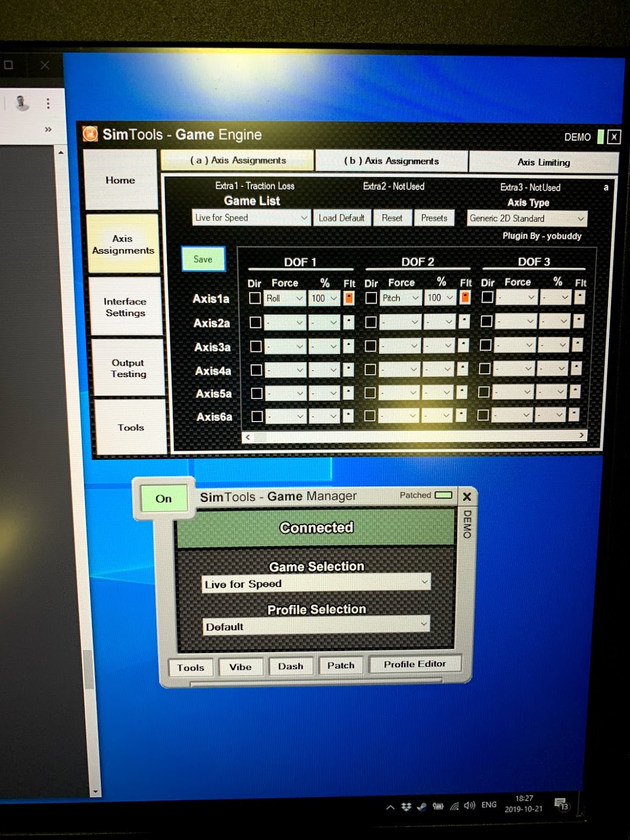The width and height of the screenshot is (630, 840).
Task: Show hidden tray icons chevron
Action: coord(390,807)
